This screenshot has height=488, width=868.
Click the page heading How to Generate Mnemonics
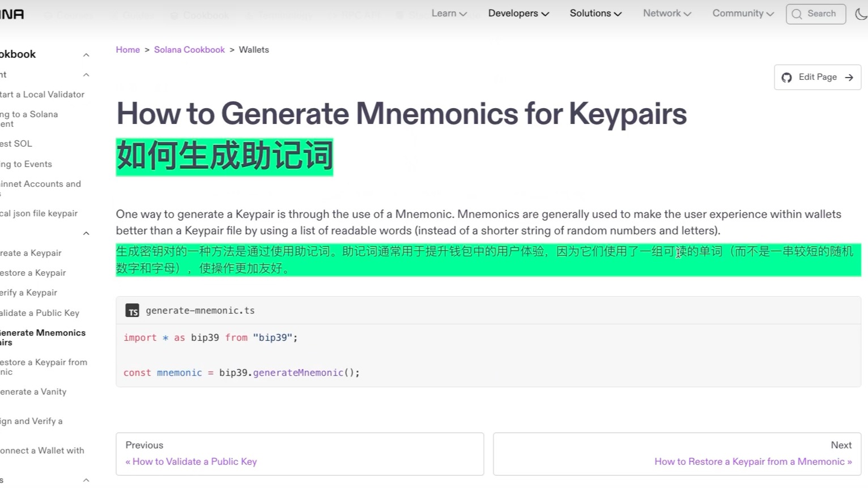click(401, 114)
